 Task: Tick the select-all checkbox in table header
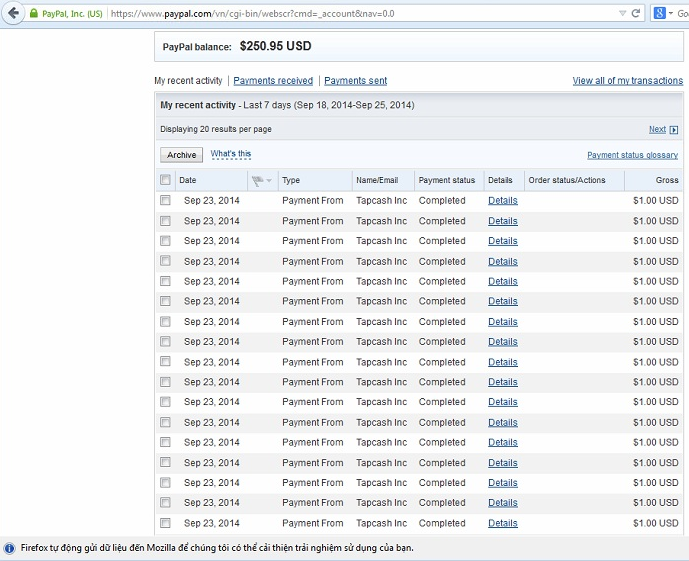pos(165,180)
